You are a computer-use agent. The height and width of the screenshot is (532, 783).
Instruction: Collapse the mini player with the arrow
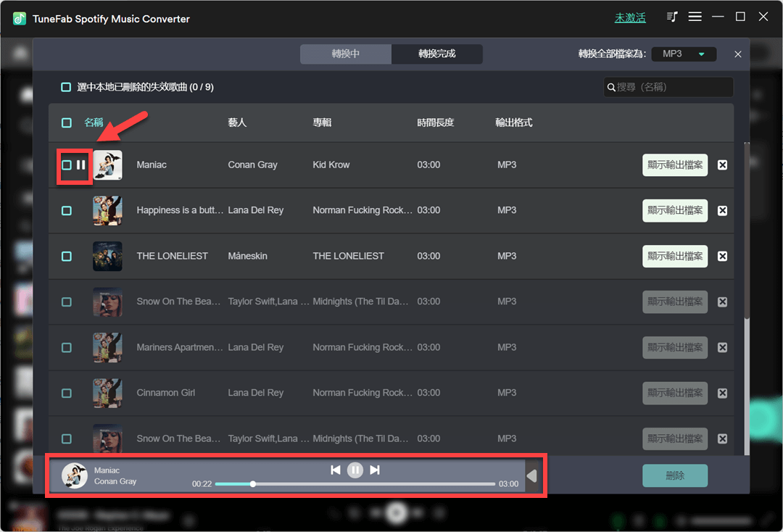[x=532, y=476]
